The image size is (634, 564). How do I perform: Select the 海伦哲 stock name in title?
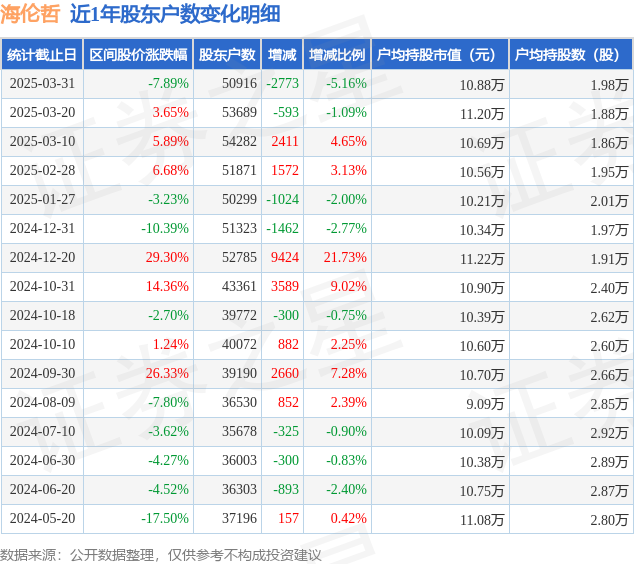30,15
